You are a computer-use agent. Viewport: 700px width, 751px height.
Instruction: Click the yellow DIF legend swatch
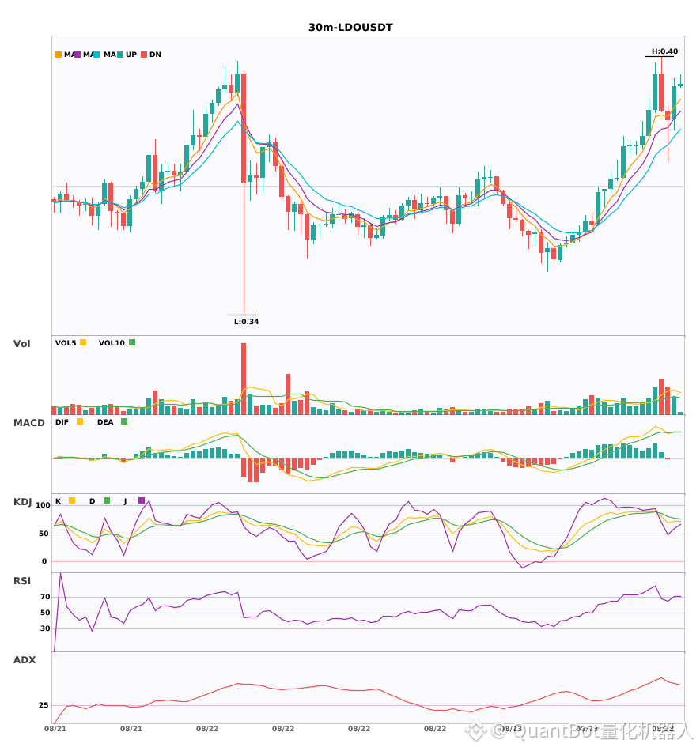pyautogui.click(x=80, y=421)
